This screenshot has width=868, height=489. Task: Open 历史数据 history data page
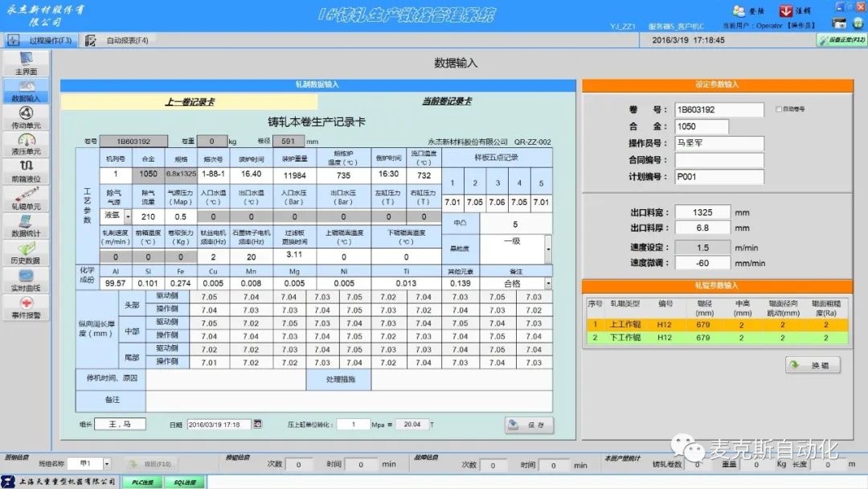point(25,253)
